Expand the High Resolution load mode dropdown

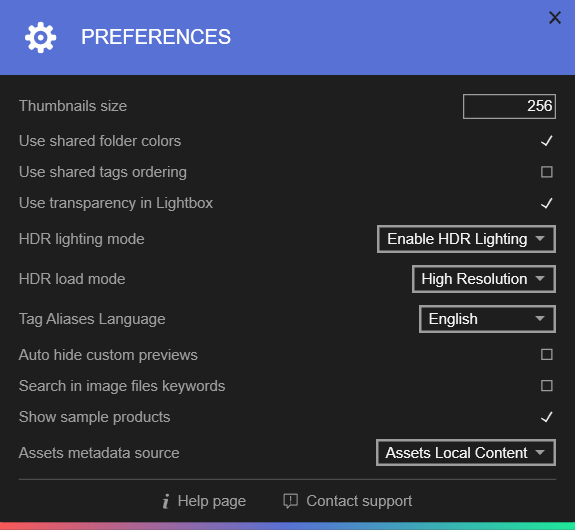(x=484, y=279)
